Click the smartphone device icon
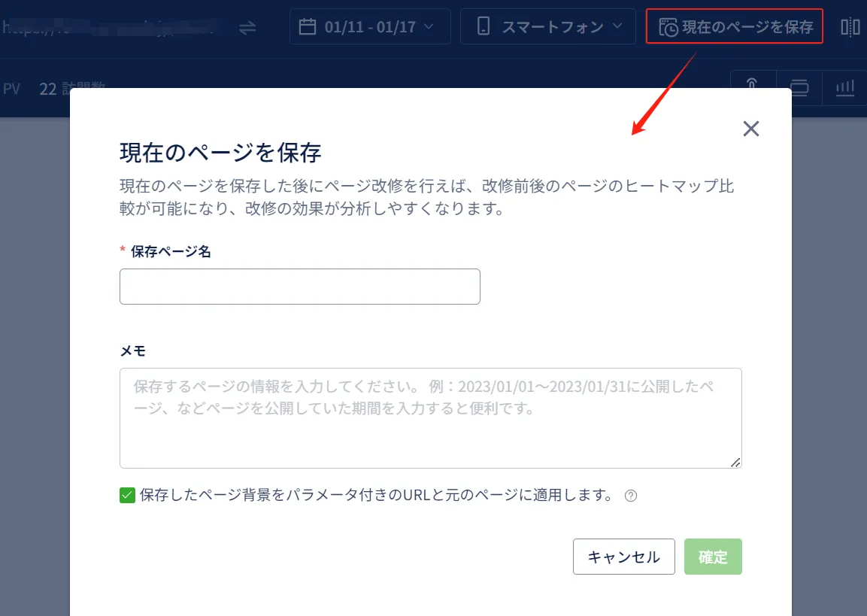The height and width of the screenshot is (616, 867). point(484,27)
